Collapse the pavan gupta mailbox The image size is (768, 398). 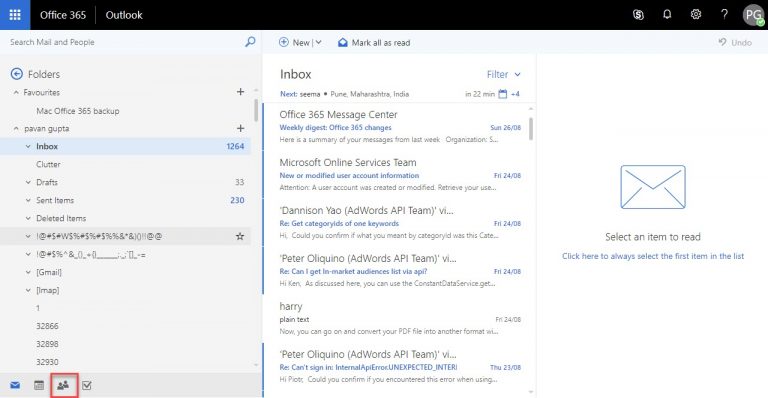pyautogui.click(x=16, y=129)
